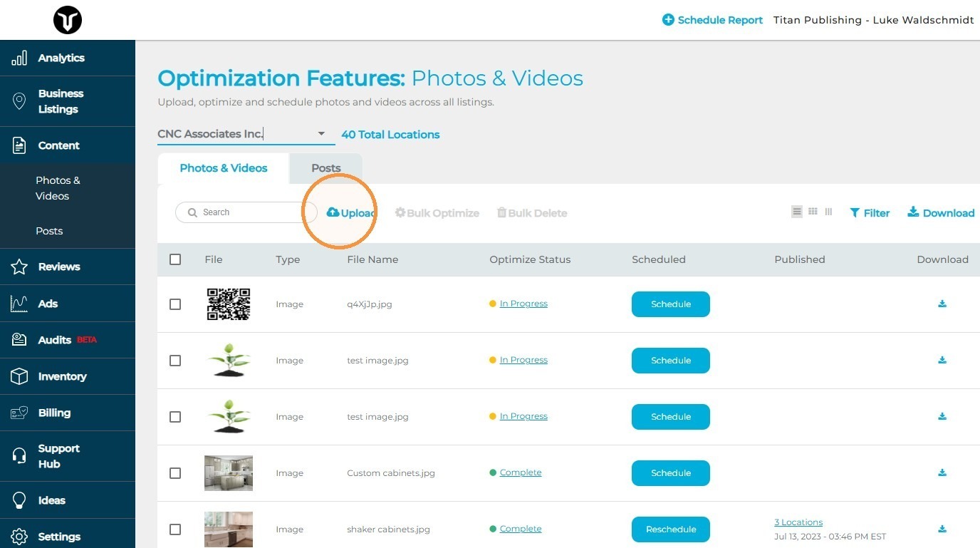The width and height of the screenshot is (980, 548).
Task: Switch to list view layout icon
Action: pos(797,212)
